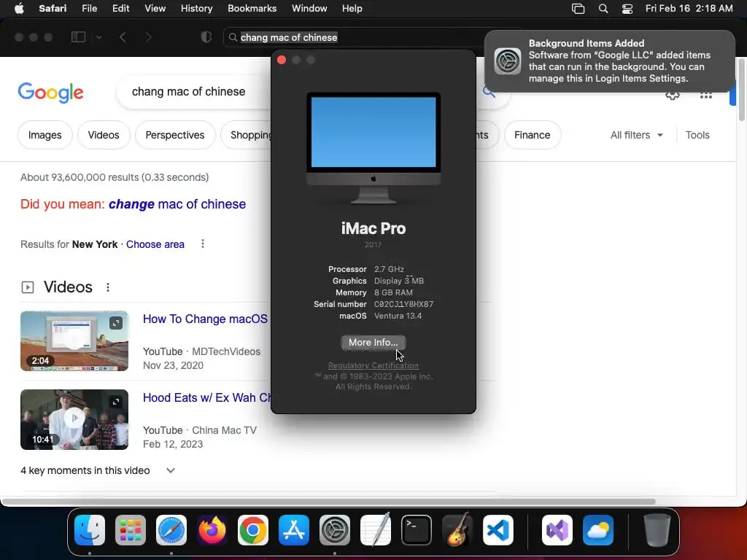Click the 10:41 video thumbnail
This screenshot has height=560, width=747.
tap(74, 419)
